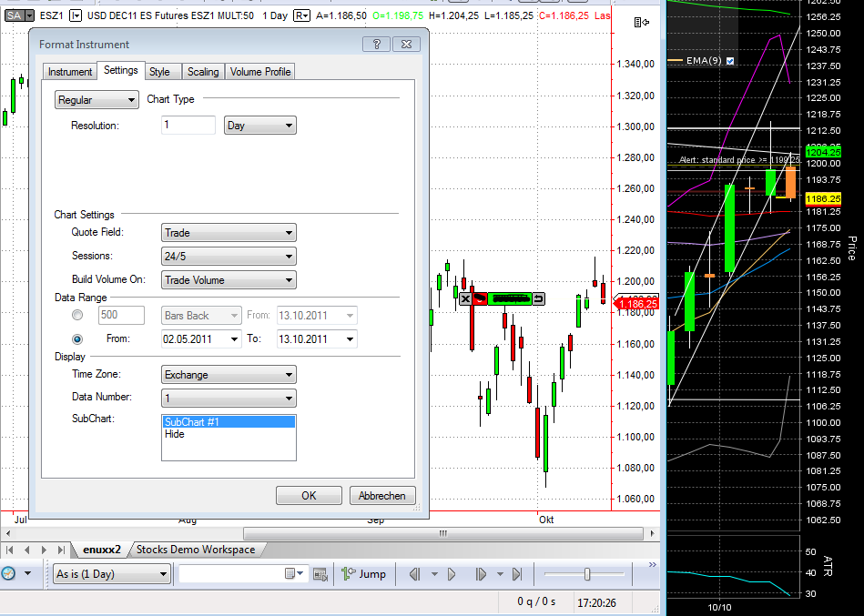This screenshot has height=616, width=864.
Task: Click the SA indicator button in chart header
Action: (x=19, y=15)
